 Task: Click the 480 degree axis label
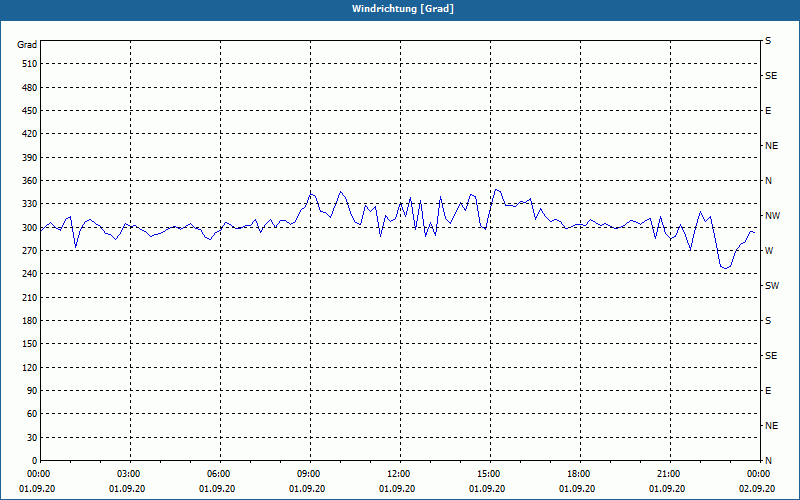click(30, 88)
